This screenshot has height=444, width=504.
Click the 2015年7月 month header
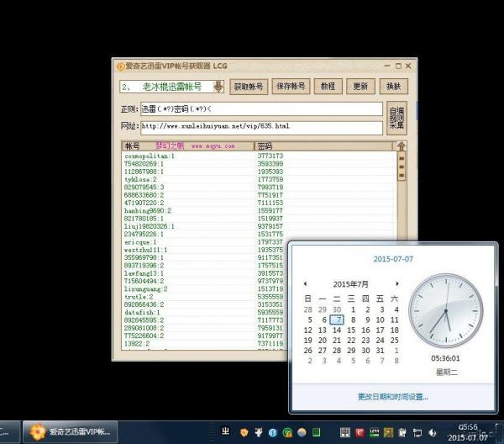point(350,284)
